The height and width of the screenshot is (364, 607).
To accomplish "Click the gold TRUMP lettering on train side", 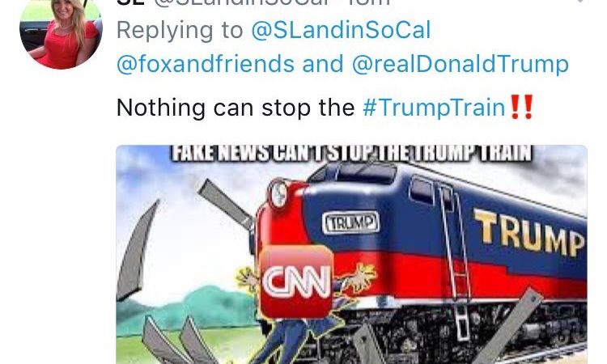I will pos(529,233).
